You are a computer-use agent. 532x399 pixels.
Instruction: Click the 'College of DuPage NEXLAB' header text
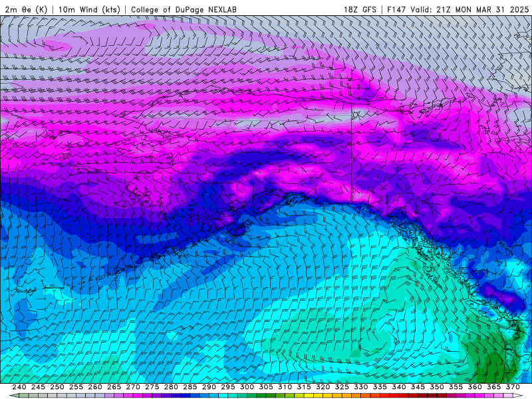(184, 9)
